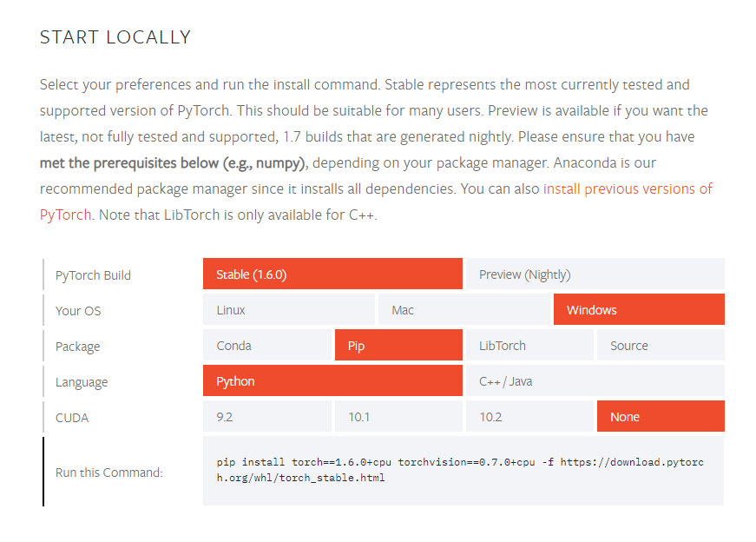Image resolution: width=756 pixels, height=542 pixels.
Task: Switch language to C++ / Java
Action: (595, 380)
